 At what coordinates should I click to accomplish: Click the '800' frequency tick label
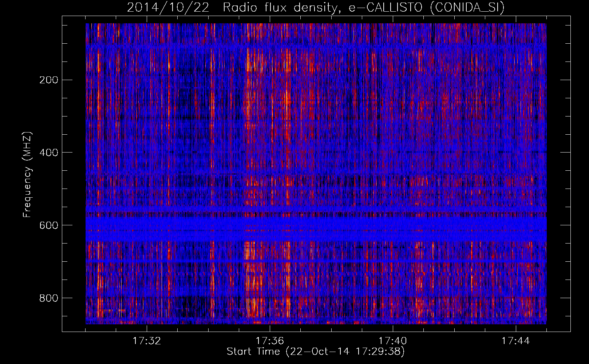[48, 298]
